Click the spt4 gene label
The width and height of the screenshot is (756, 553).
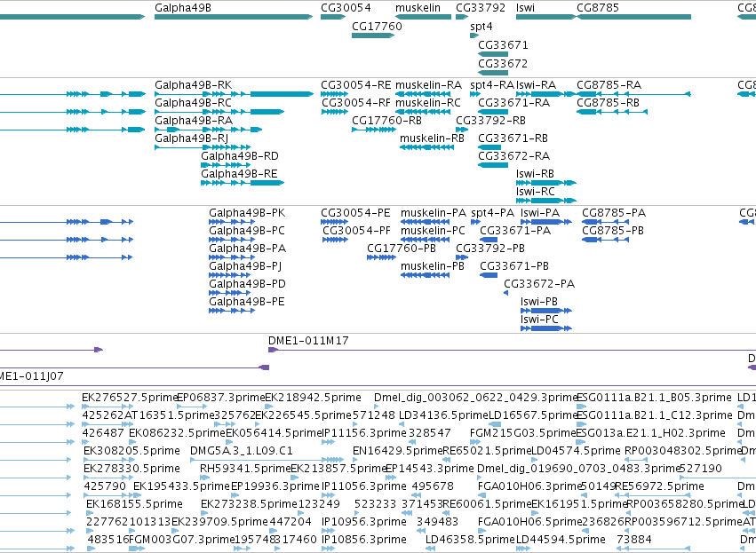pos(481,27)
